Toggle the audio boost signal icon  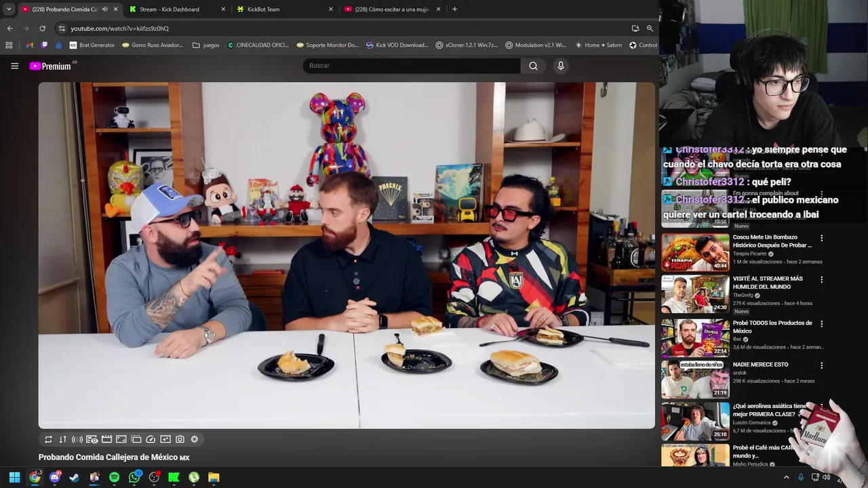point(77,439)
